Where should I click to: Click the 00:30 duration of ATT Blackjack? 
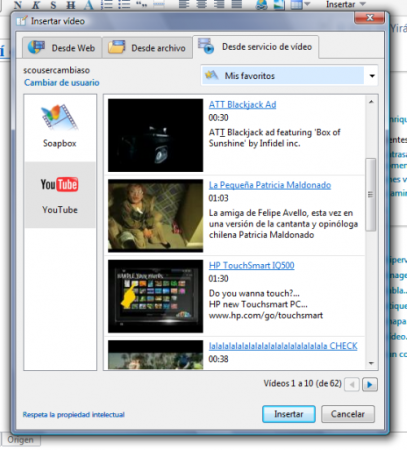[x=218, y=118]
